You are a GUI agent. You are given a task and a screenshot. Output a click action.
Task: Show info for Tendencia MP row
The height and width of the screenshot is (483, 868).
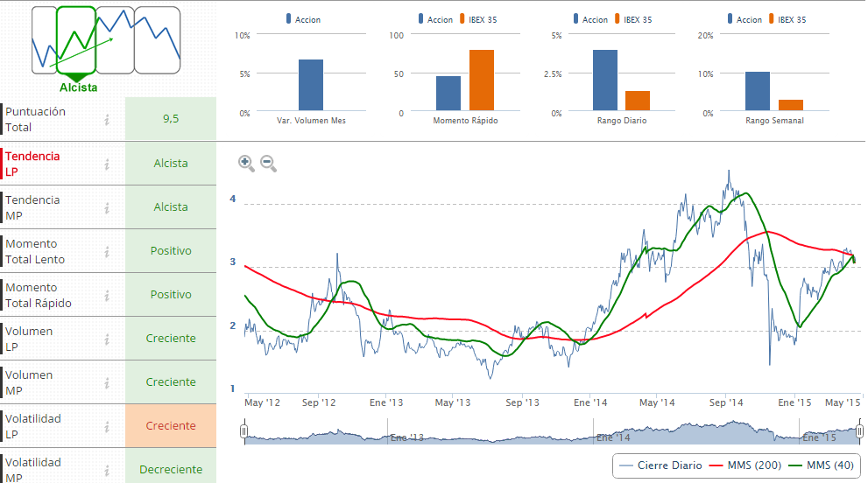(107, 207)
